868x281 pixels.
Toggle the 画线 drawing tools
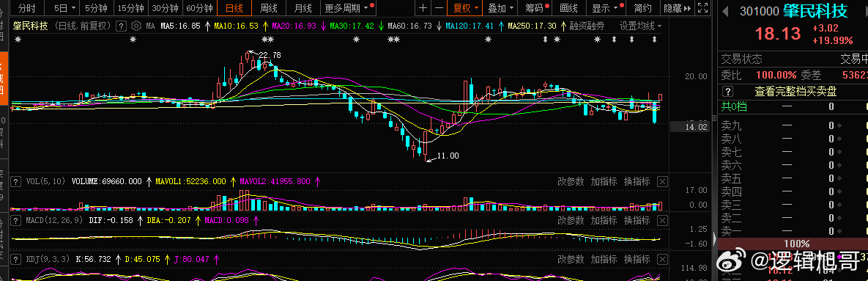pos(568,8)
